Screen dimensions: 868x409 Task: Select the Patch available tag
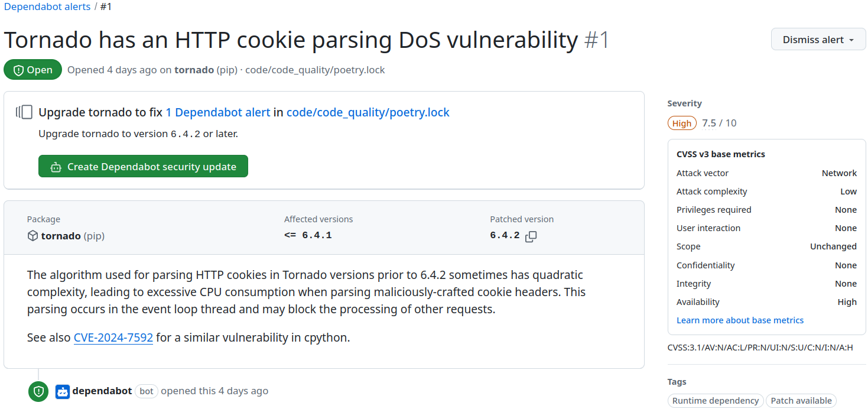point(801,401)
